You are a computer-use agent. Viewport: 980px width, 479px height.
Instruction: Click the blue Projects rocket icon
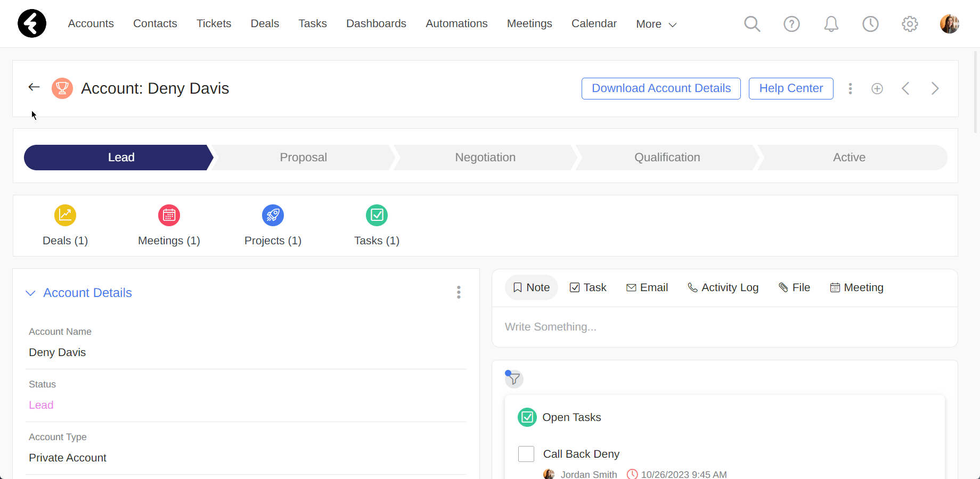273,215
